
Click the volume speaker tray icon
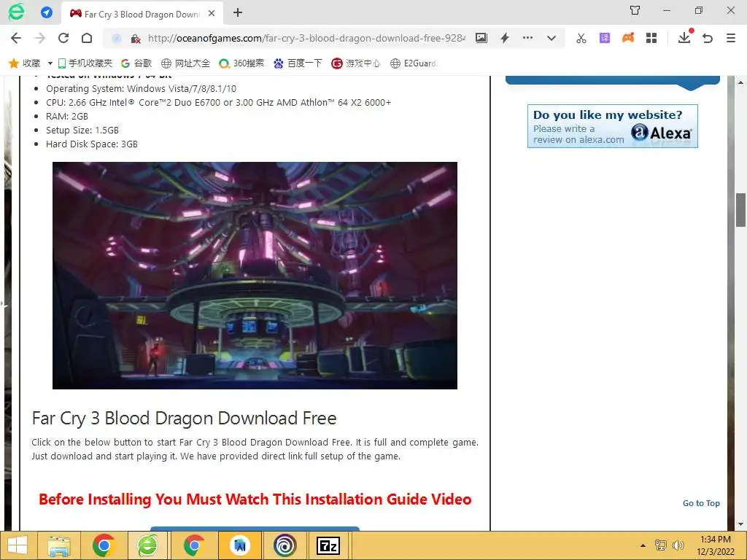(678, 545)
